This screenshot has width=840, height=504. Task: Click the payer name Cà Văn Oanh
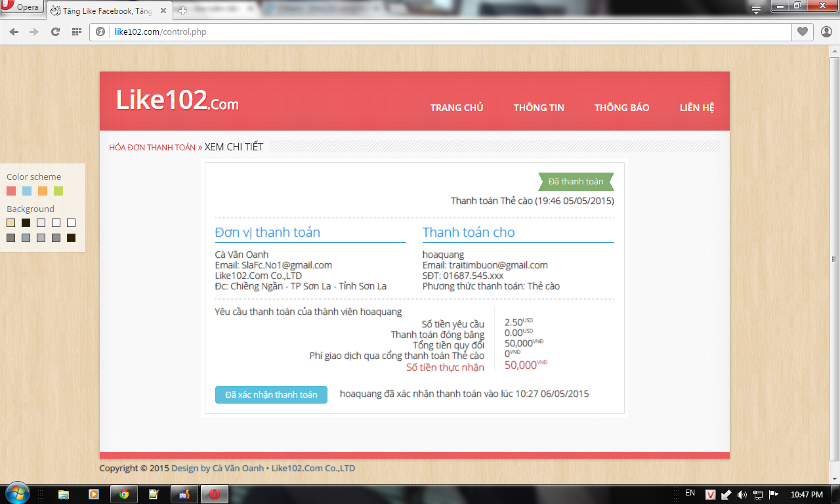click(241, 255)
